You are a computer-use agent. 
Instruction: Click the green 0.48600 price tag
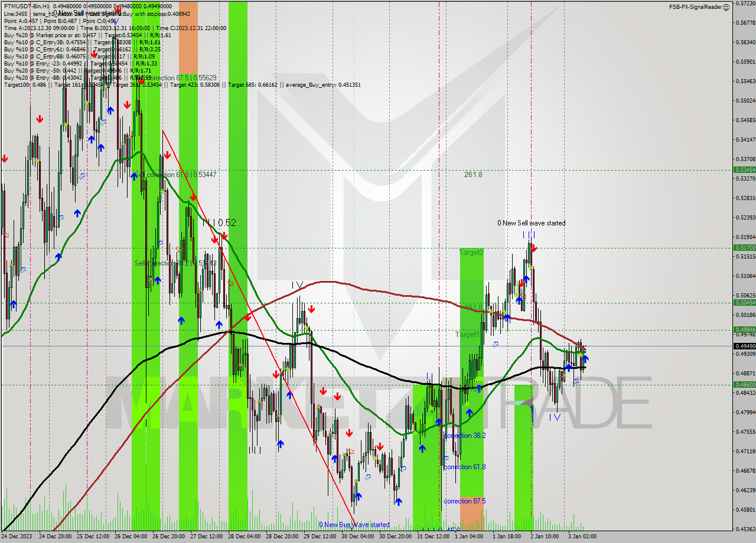(x=744, y=385)
